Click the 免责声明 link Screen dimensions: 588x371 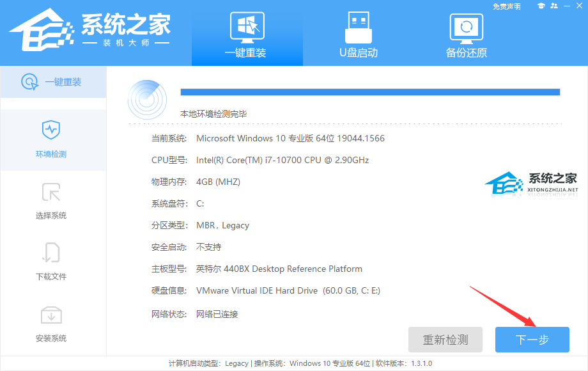[x=506, y=6]
